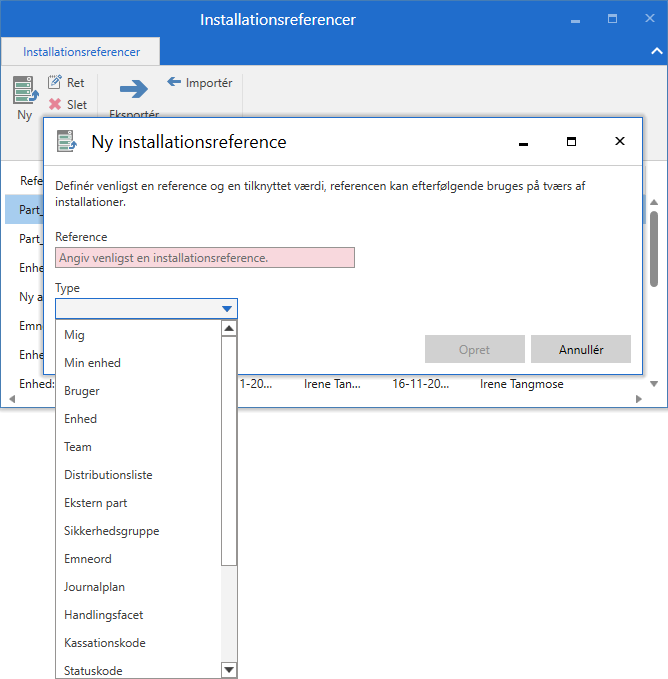The image size is (668, 679).
Task: Click the Opret button
Action: (x=474, y=349)
